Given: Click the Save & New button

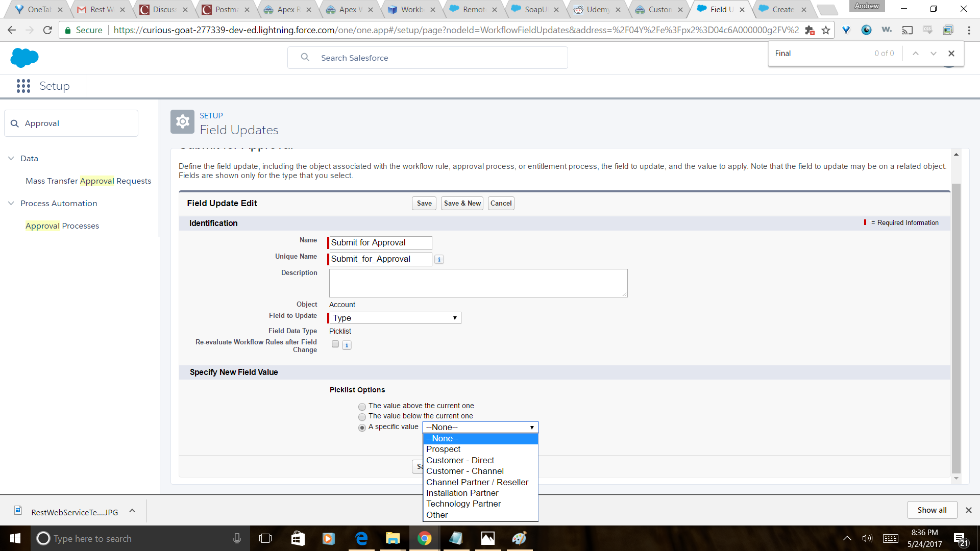Looking at the screenshot, I should click(462, 203).
